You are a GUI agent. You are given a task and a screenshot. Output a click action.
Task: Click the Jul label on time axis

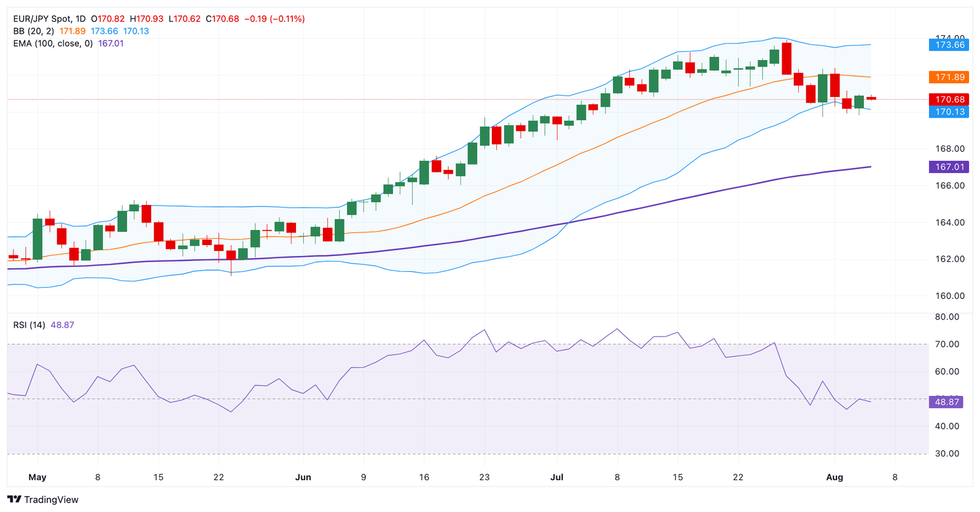[x=557, y=478]
